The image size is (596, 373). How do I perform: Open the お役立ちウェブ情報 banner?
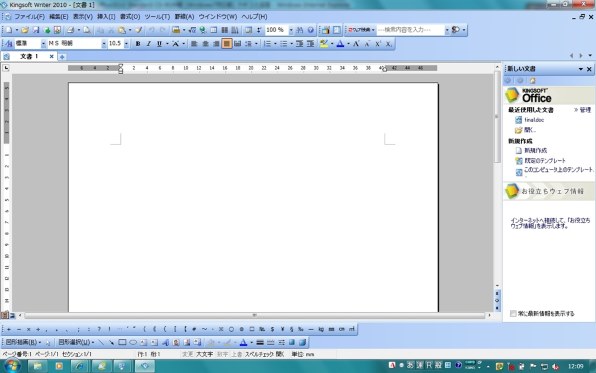(549, 191)
